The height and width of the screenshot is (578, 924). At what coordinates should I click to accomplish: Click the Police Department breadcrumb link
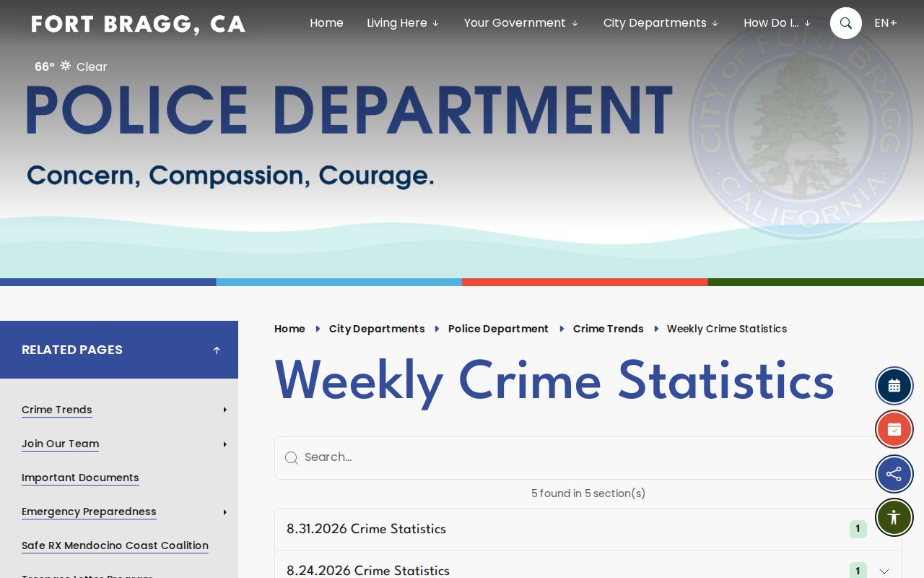click(498, 329)
